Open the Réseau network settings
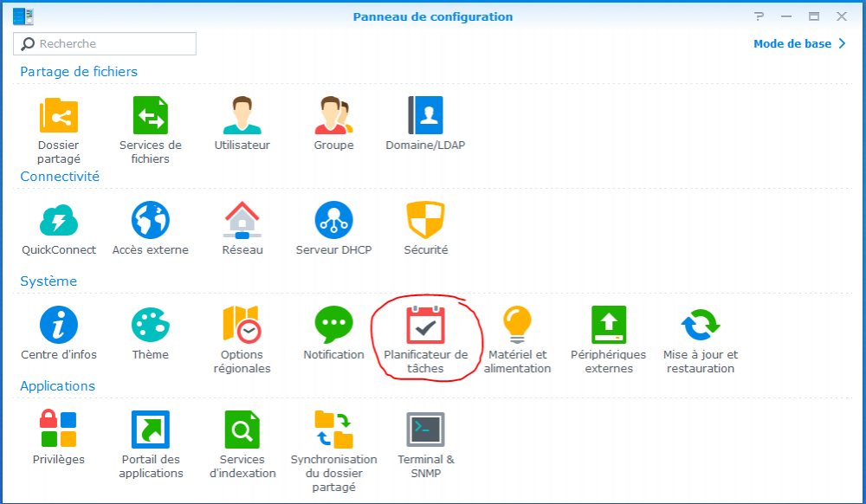The width and height of the screenshot is (866, 504). pyautogui.click(x=242, y=221)
